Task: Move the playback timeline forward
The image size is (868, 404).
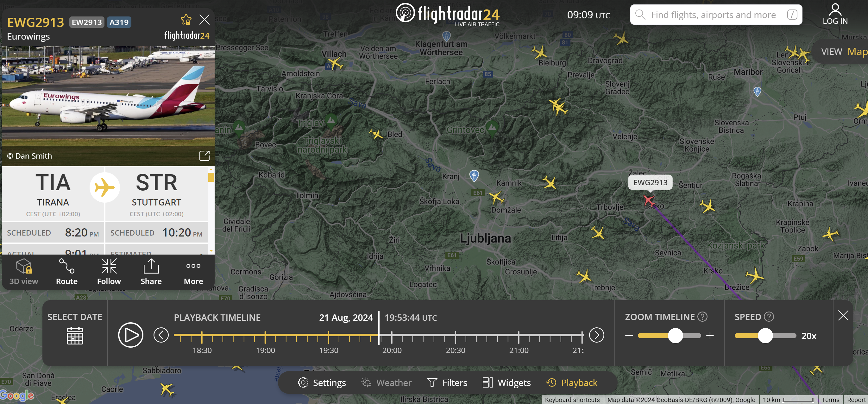Action: point(596,335)
